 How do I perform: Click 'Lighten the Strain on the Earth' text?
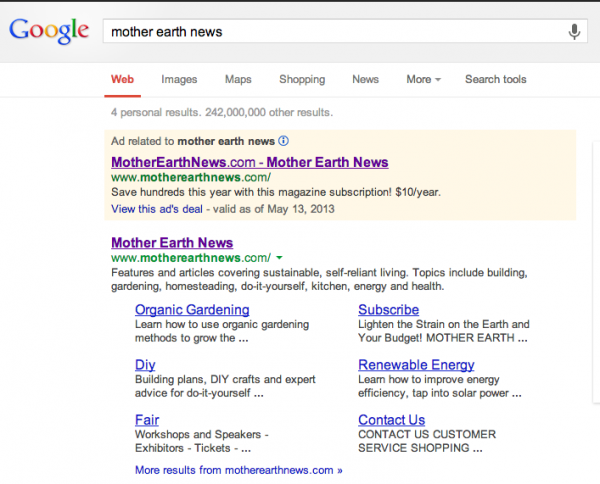444,331
